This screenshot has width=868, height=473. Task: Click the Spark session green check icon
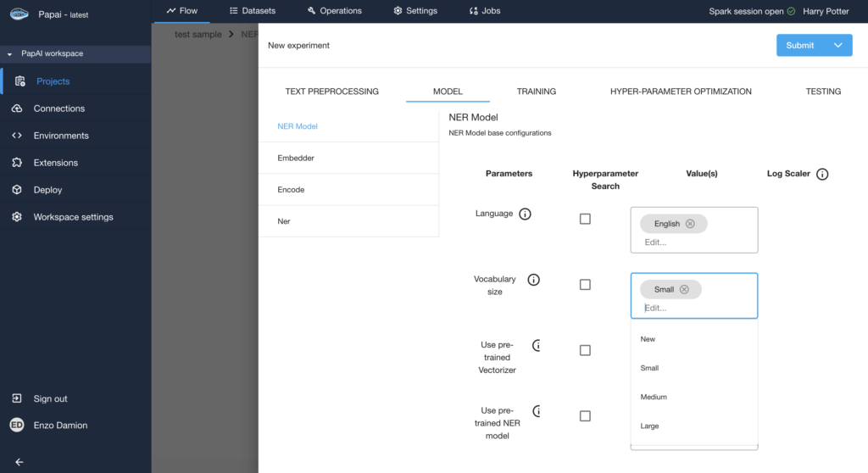(x=792, y=11)
